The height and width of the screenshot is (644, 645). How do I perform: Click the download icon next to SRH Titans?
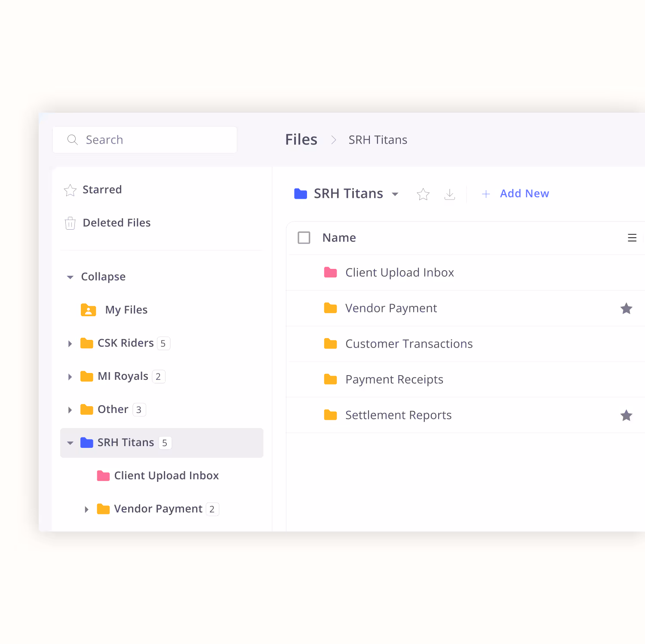pyautogui.click(x=450, y=194)
